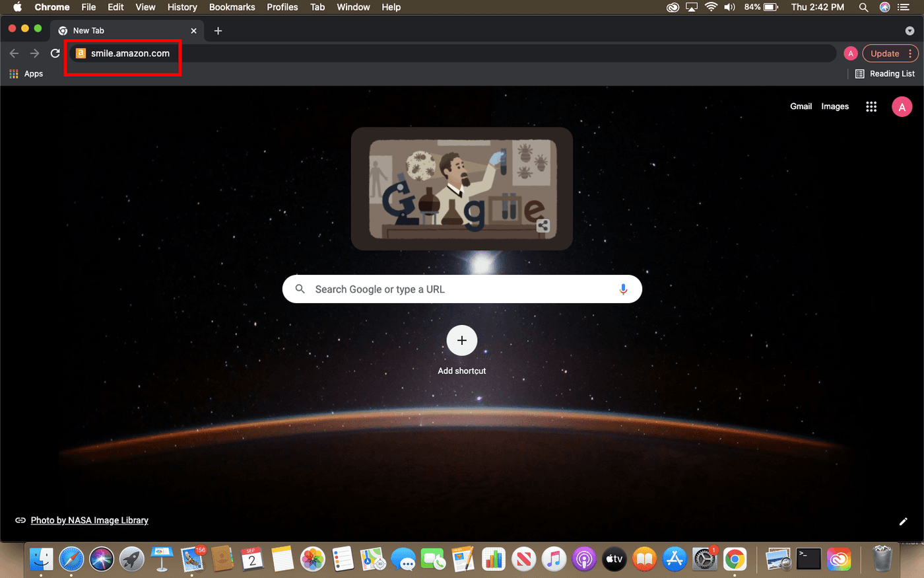Viewport: 924px width, 578px height.
Task: Open the Bookmarks menu
Action: (232, 7)
